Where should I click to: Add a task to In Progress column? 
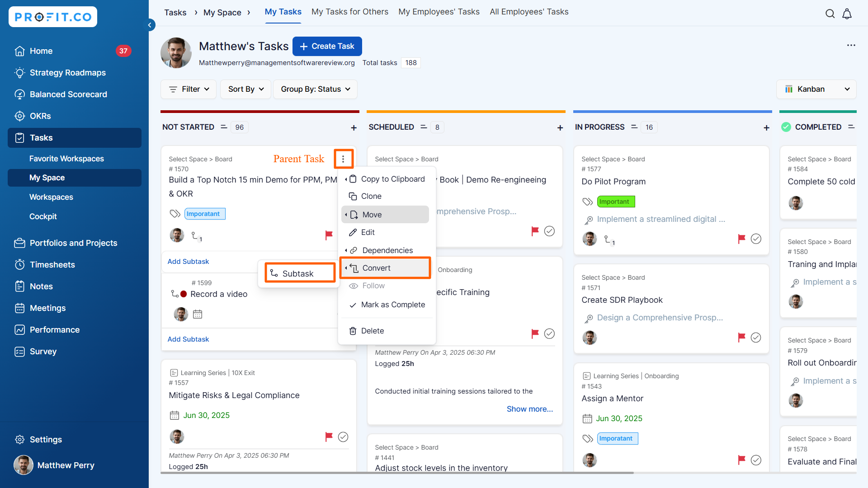pos(766,128)
